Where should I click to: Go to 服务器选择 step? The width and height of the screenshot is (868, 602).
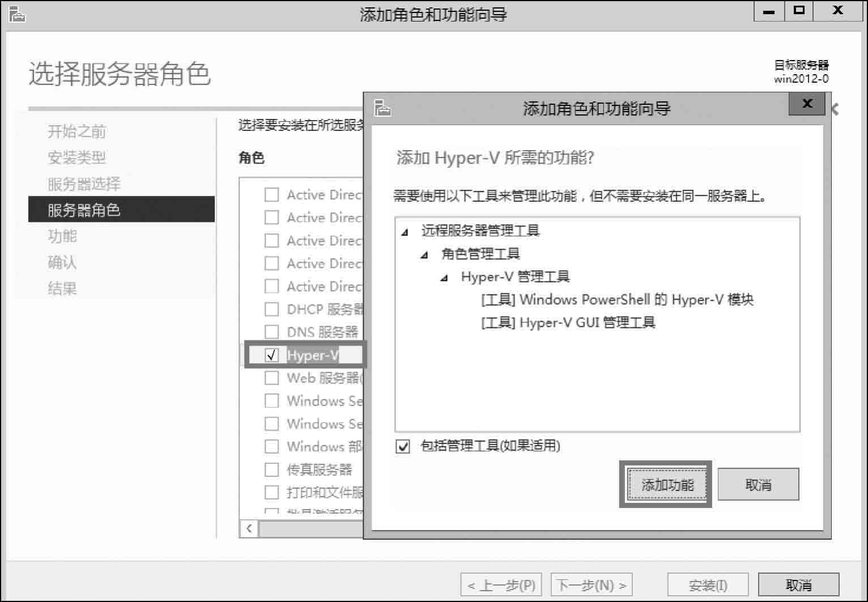(84, 184)
